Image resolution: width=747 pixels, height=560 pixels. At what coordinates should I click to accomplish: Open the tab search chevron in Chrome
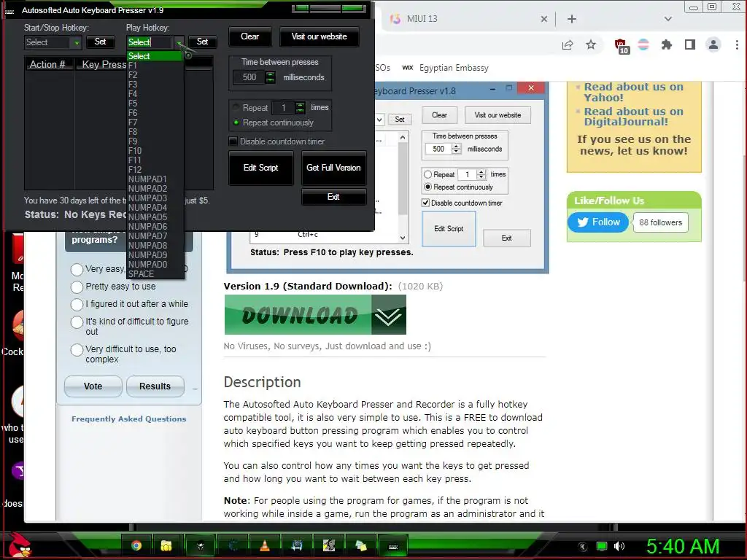668,19
